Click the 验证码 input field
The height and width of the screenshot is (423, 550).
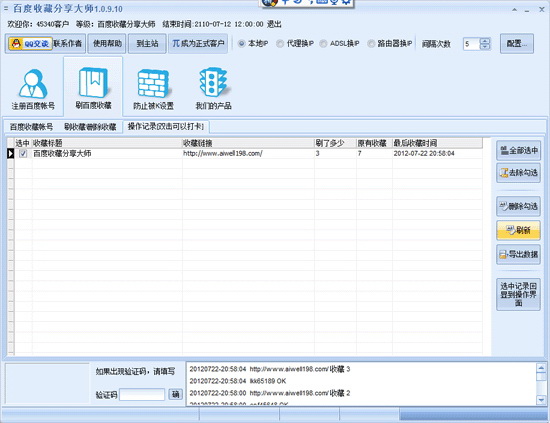pos(142,395)
